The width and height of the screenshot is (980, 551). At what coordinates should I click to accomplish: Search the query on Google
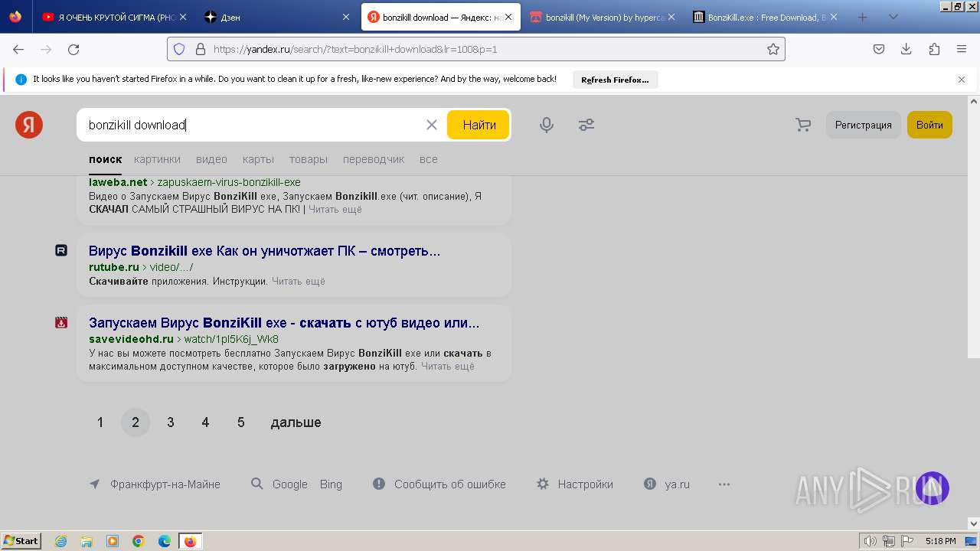click(289, 484)
